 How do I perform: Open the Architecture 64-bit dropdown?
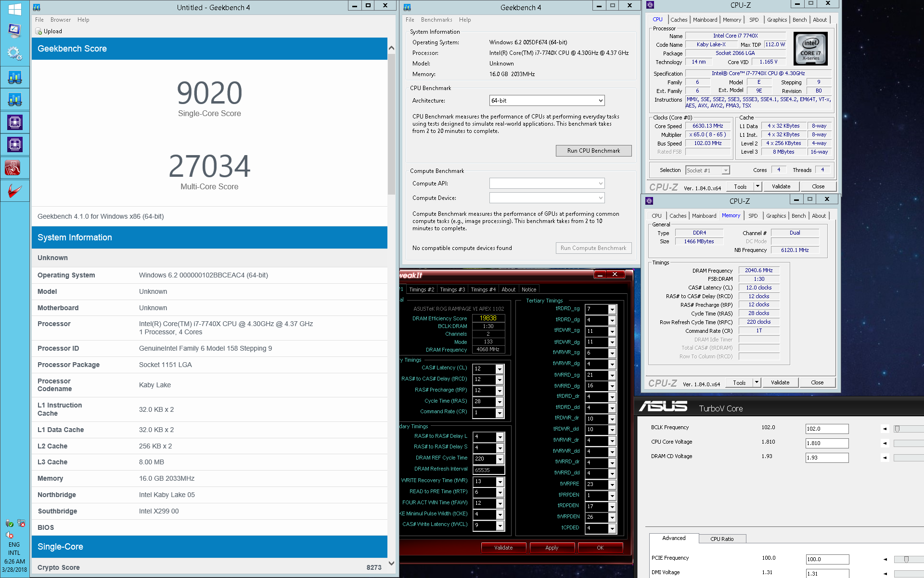click(x=547, y=101)
